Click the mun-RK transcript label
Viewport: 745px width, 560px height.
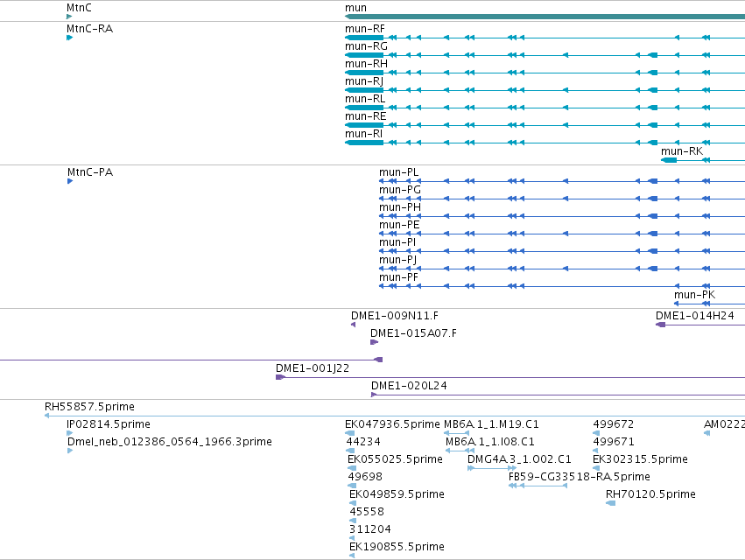point(682,151)
